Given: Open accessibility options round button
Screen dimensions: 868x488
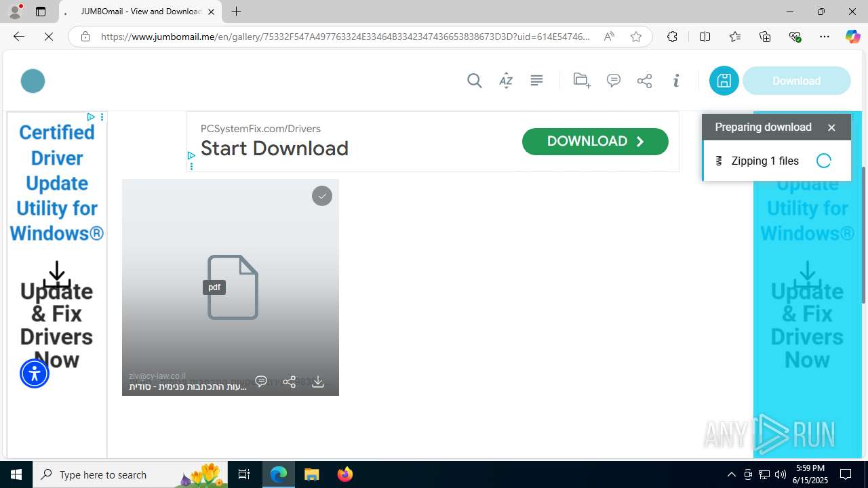Looking at the screenshot, I should (x=35, y=373).
